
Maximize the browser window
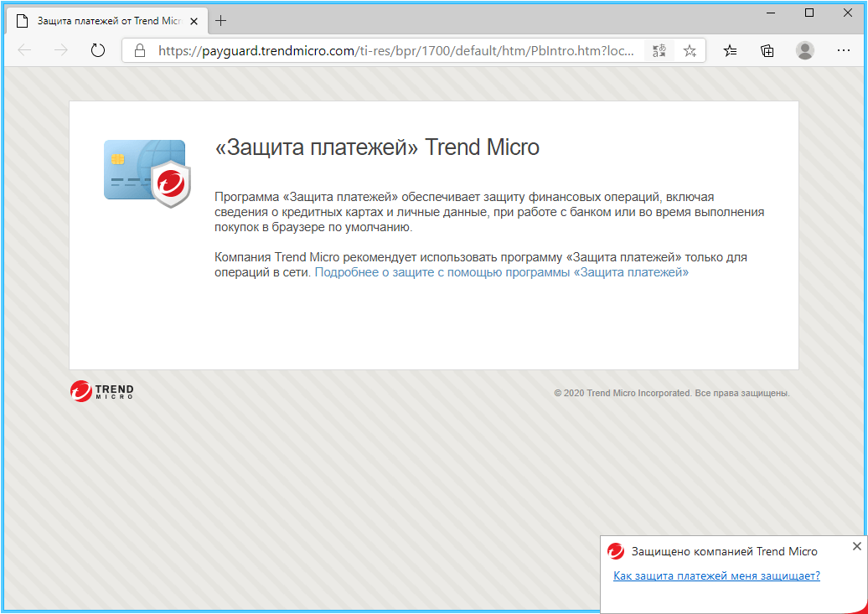809,13
